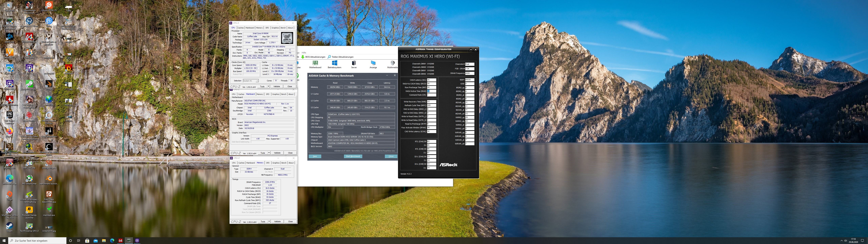The width and height of the screenshot is (868, 244).
Task: Open Fritz Chess Benchmark.exe desktop icon
Action: pos(49,197)
